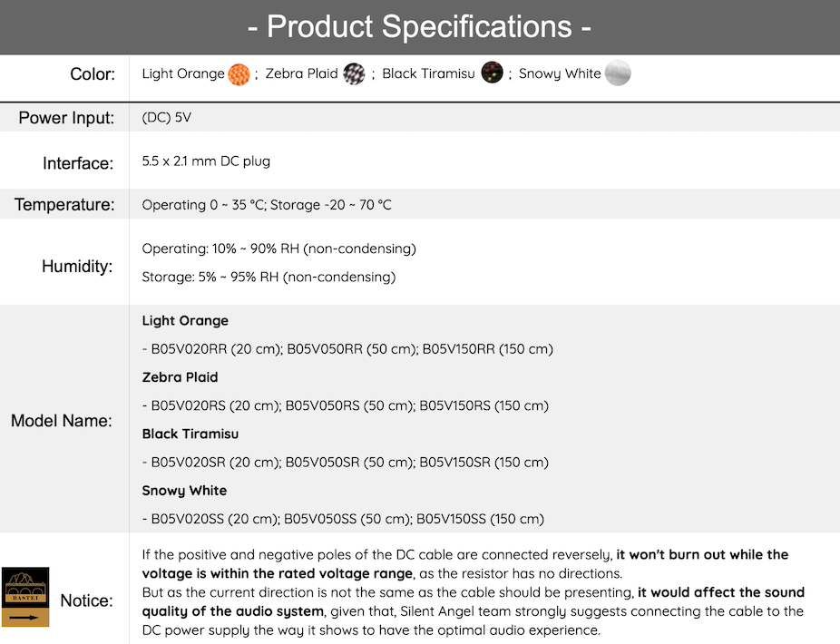Click the Bastei logo image beside Notice
840x644 pixels.
25,586
